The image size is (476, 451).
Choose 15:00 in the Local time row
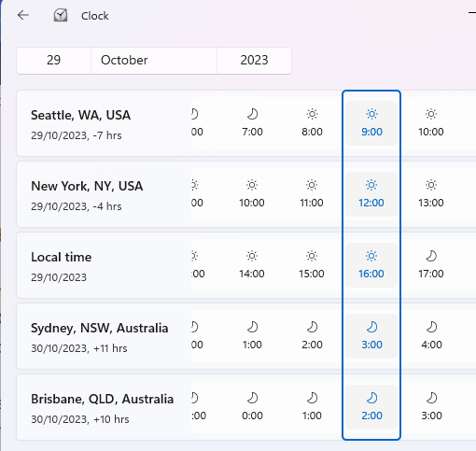[x=312, y=265]
